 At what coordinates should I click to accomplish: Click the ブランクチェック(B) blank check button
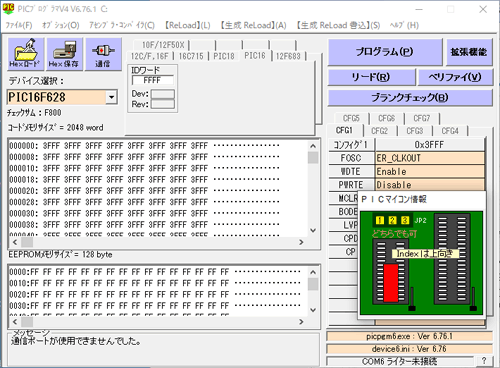coord(410,98)
